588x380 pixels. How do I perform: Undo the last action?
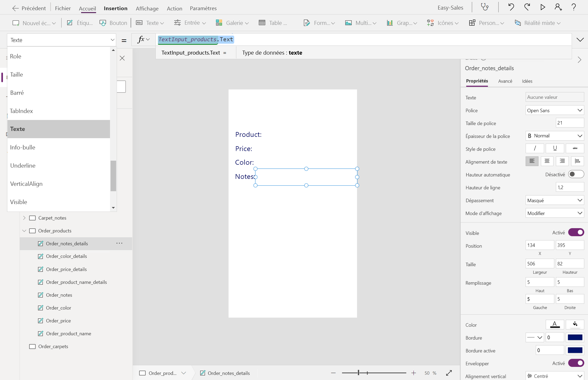tap(511, 7)
